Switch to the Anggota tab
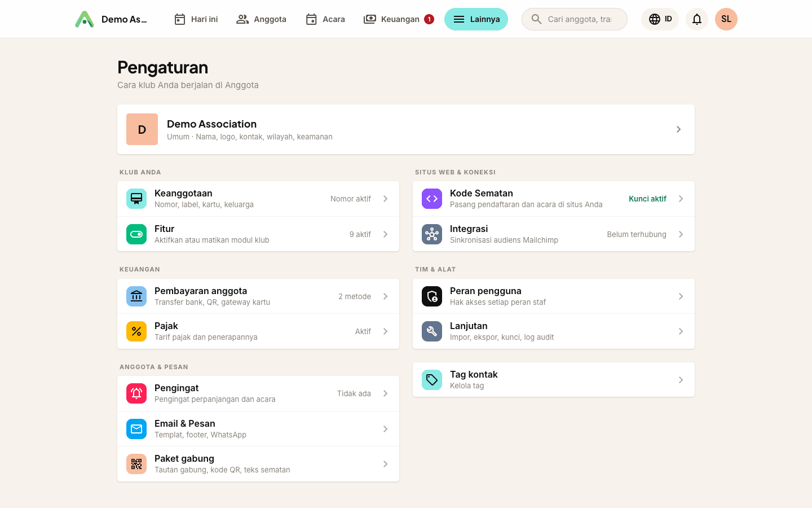 pyautogui.click(x=261, y=19)
